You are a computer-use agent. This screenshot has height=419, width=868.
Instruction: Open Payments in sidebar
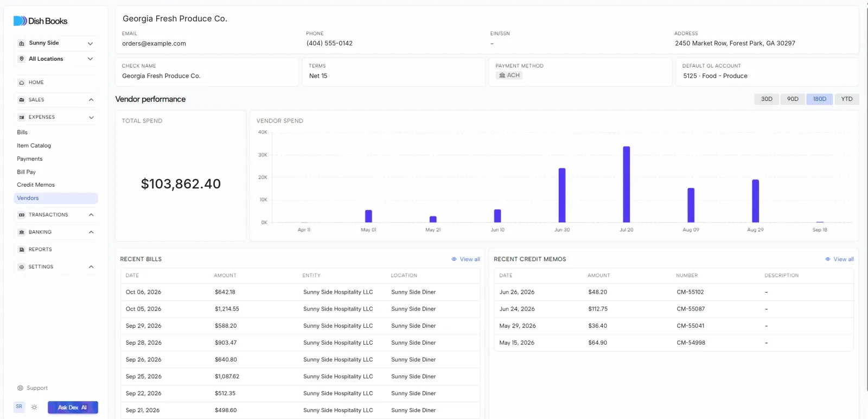pyautogui.click(x=29, y=159)
